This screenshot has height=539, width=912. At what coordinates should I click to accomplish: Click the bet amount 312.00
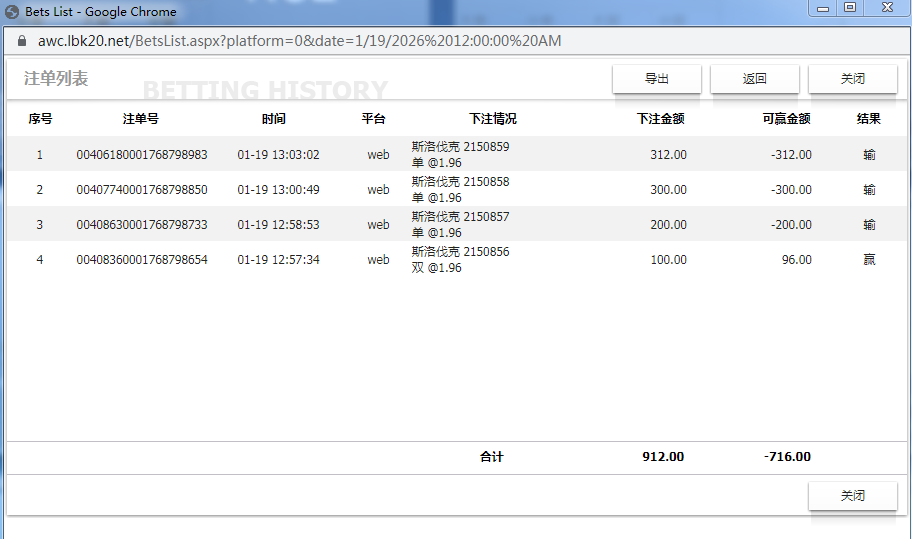(x=668, y=155)
